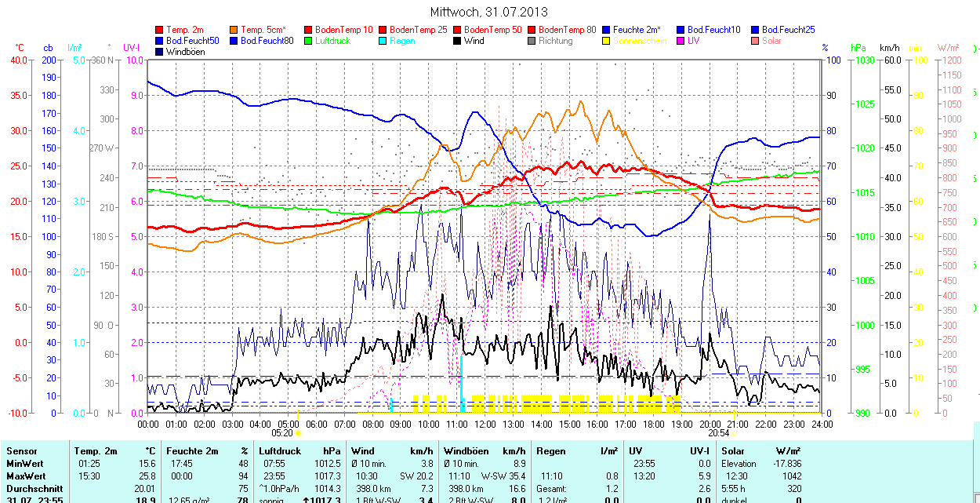Click the black Wind legend square
The width and height of the screenshot is (980, 503).
coord(457,41)
